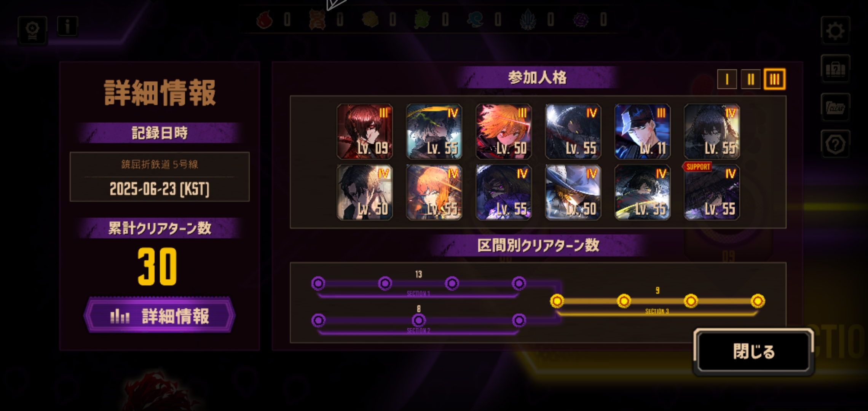Viewport: 868px width, 411px height.
Task: Click the middle node of Section 2
Action: tap(418, 320)
